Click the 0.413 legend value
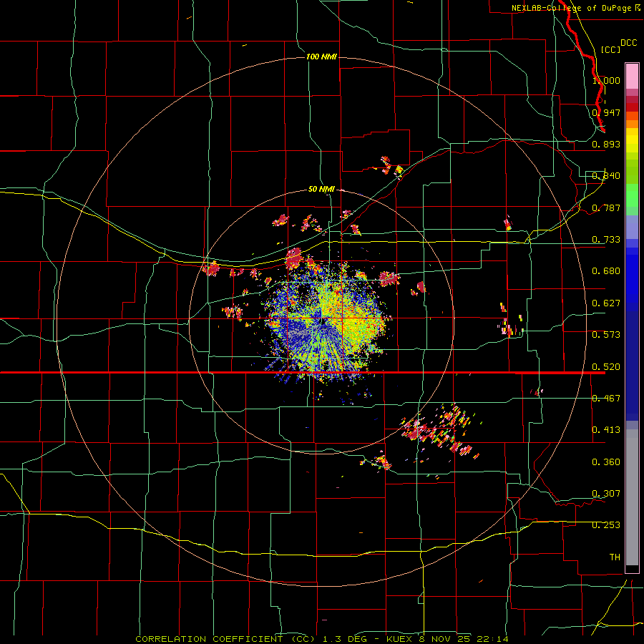Viewport: 644px width, 644px height. [606, 430]
